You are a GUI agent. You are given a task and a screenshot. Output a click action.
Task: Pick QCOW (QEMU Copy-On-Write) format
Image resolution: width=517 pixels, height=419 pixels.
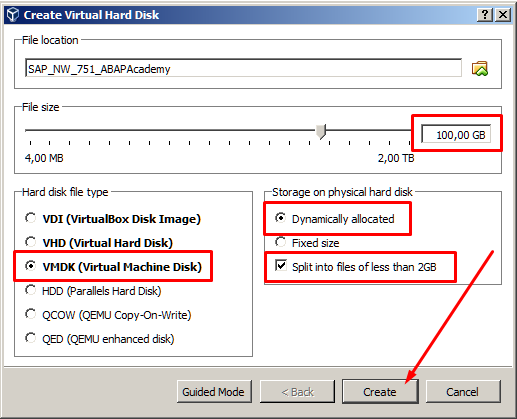[x=108, y=315]
